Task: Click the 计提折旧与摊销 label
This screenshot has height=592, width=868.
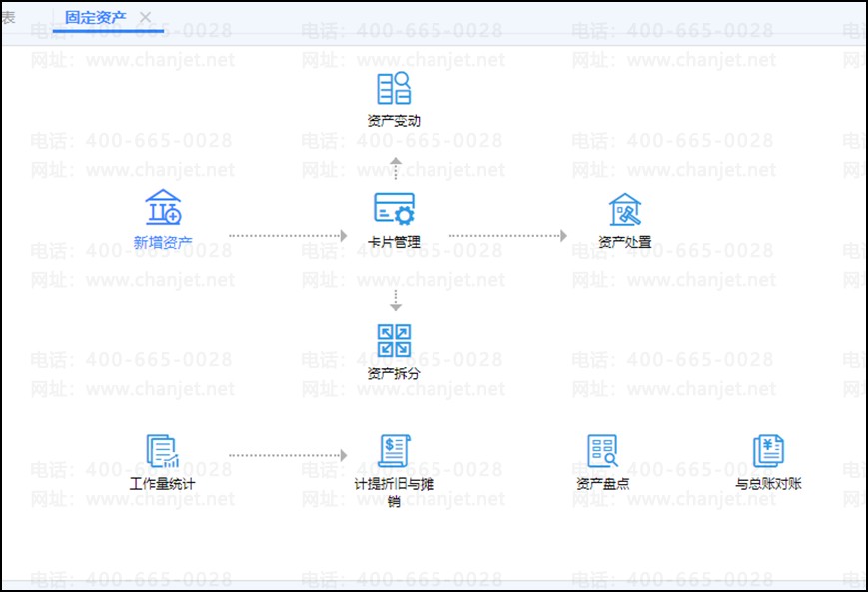Action: 394,492
